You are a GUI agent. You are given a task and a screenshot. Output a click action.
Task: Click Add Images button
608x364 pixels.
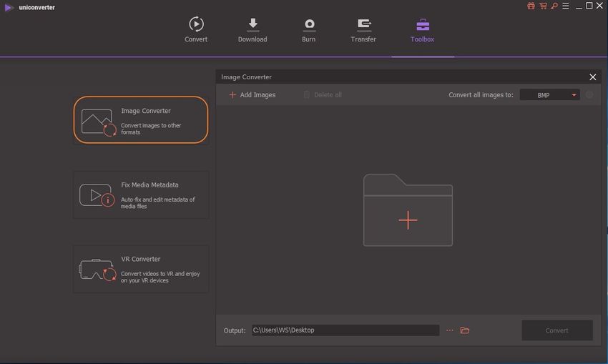tap(252, 94)
